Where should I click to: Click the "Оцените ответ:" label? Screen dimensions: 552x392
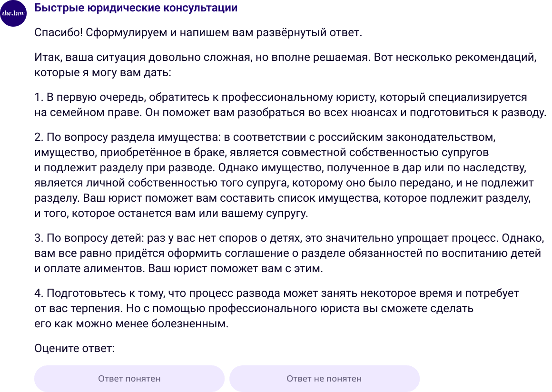pos(75,348)
